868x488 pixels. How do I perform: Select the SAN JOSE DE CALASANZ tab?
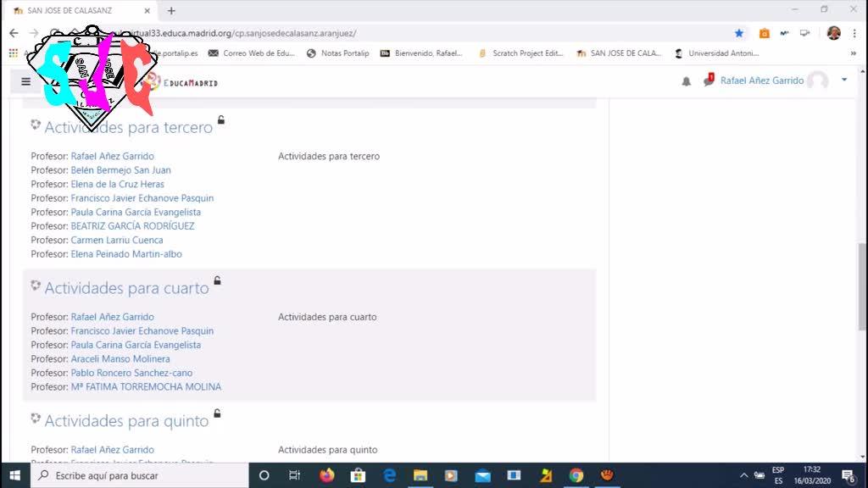(x=80, y=10)
